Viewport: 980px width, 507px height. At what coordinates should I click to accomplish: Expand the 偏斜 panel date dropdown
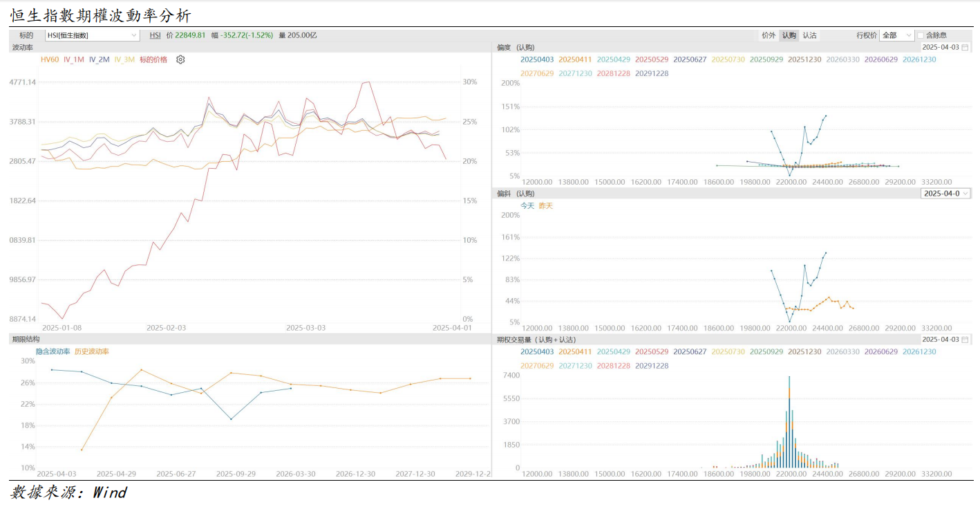945,194
